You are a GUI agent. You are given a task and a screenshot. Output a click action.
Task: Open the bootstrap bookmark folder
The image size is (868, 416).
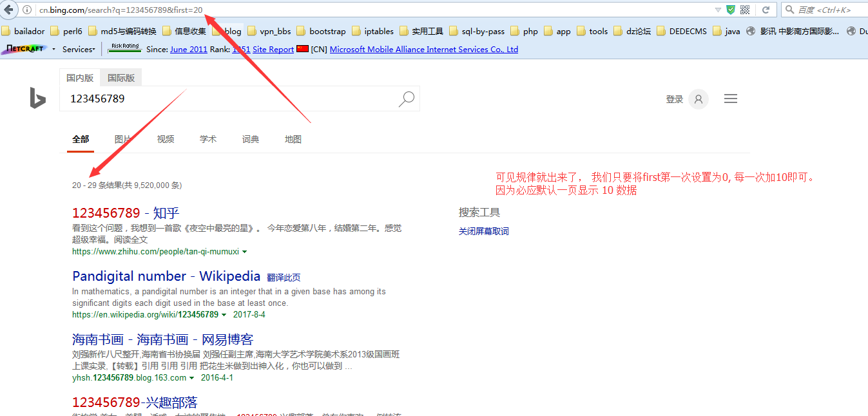point(321,31)
